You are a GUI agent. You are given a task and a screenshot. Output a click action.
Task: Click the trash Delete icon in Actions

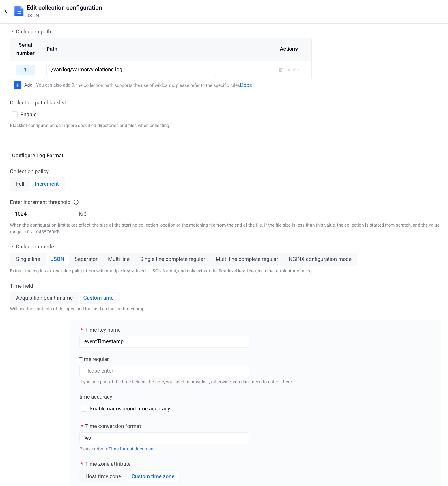pyautogui.click(x=281, y=70)
